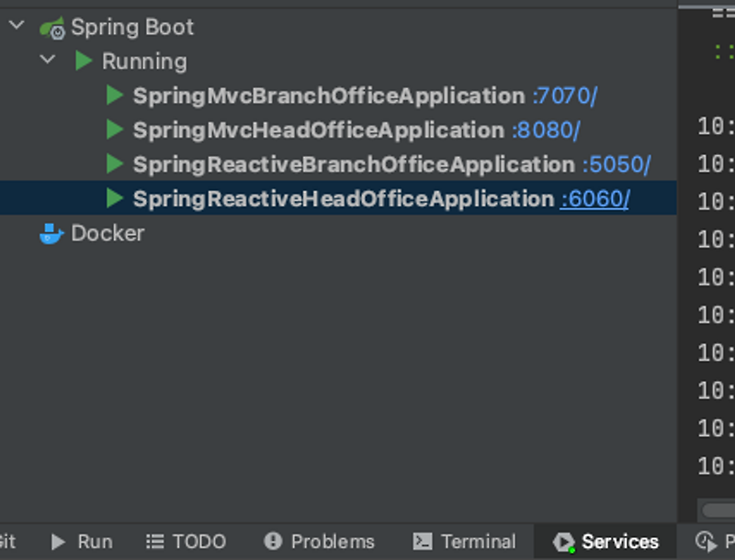
Task: Collapse the Spring Boot node chevron
Action: pyautogui.click(x=15, y=27)
